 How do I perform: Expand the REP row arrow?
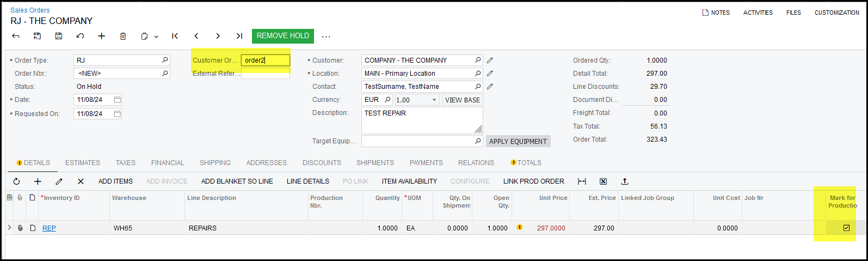coord(9,228)
